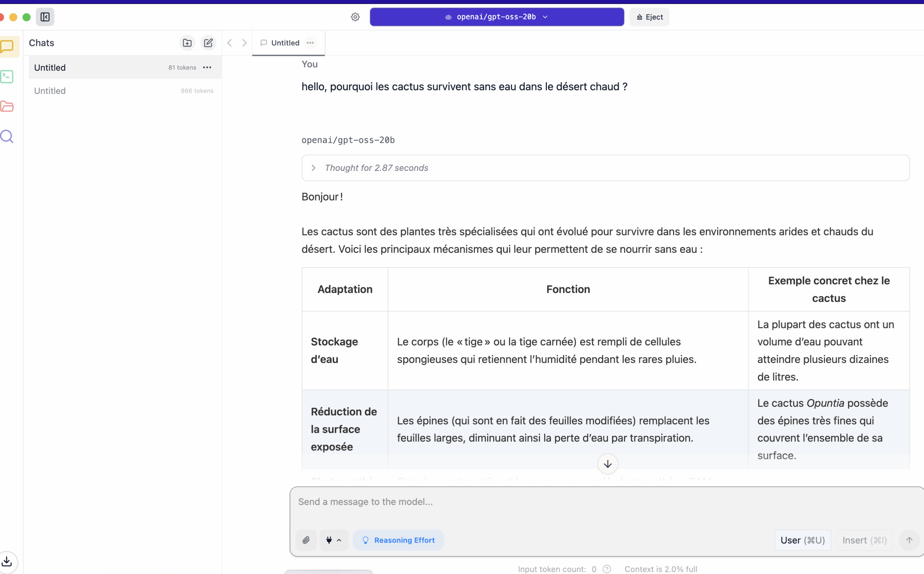924x574 pixels.
Task: Open the plug integrations dropdown
Action: tap(334, 540)
